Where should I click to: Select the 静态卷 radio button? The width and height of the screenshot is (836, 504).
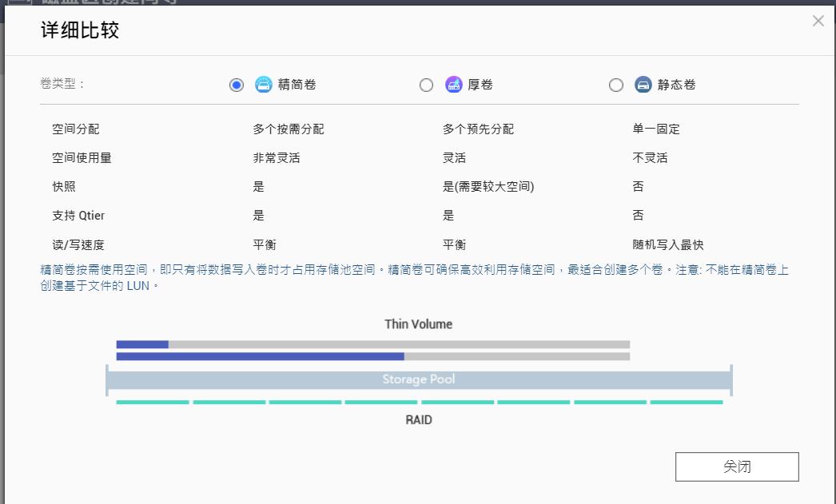point(616,84)
